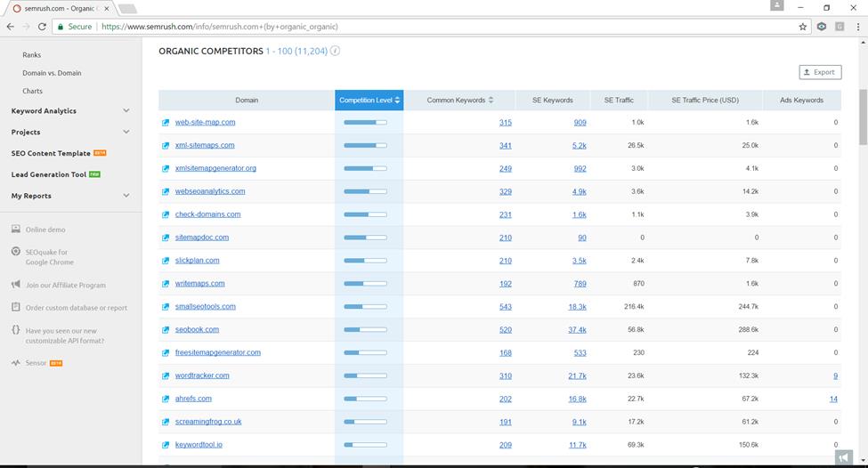Bookmark this page with the star icon
868x468 pixels.
coord(803,27)
